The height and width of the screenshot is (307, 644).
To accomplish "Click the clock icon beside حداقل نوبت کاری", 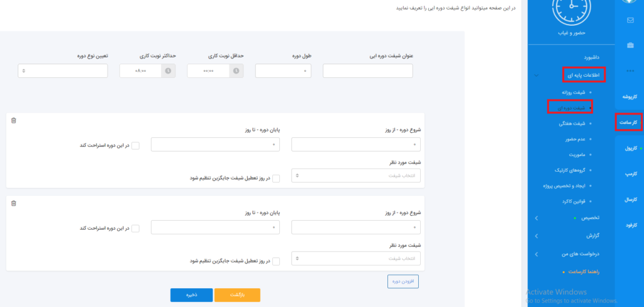I will coord(236,71).
